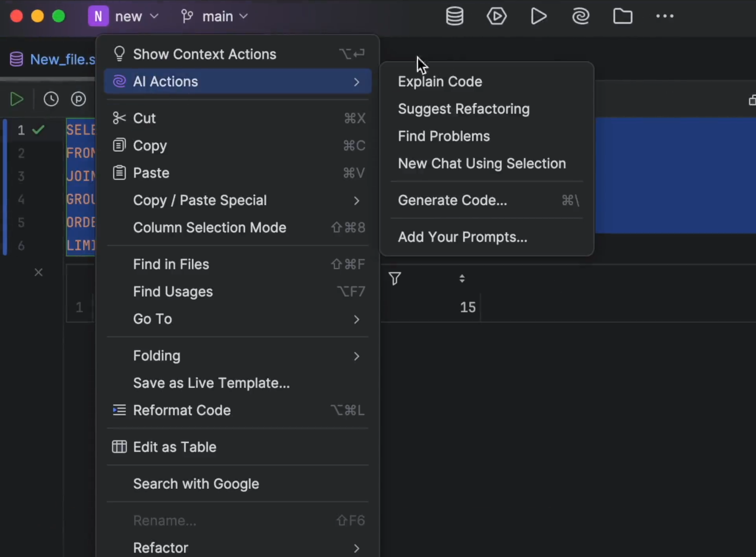Open the more options ellipsis in toolbar
The height and width of the screenshot is (557, 756).
click(x=665, y=16)
